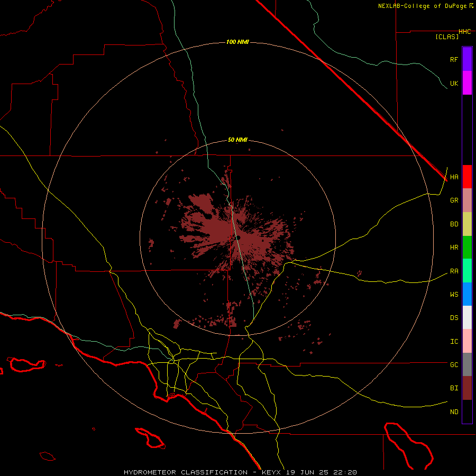This screenshot has width=476, height=476.
Task: Click the KEYX radar station identifier
Action: [271, 472]
